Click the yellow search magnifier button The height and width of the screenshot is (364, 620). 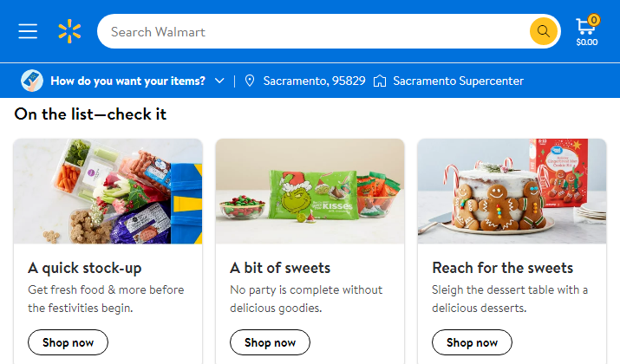[543, 31]
